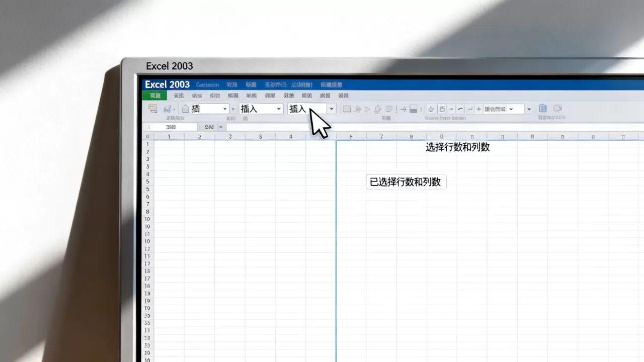Click into the formula bar input
The image size is (644, 362).
[x=434, y=127]
